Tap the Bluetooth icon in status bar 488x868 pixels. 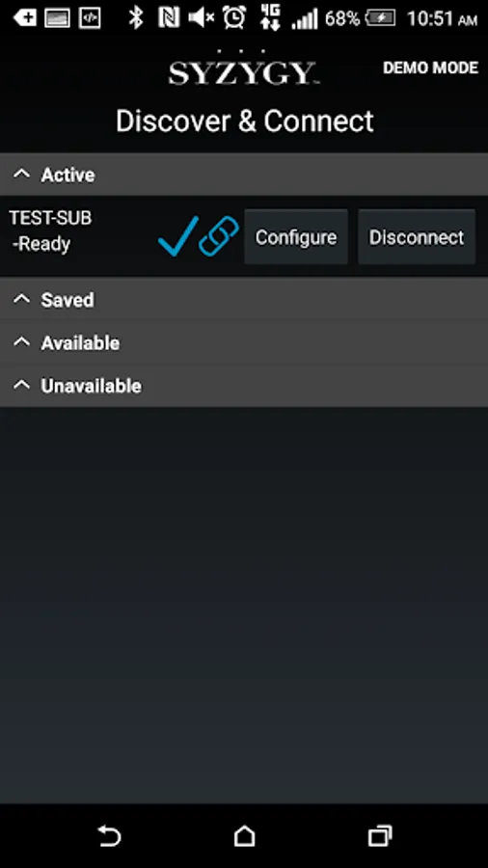click(x=136, y=17)
